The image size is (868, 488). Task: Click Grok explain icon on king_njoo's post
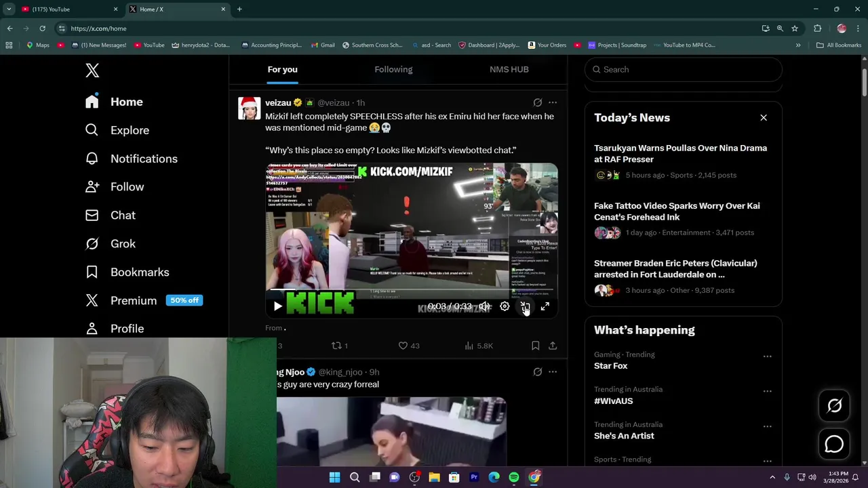[x=537, y=372]
